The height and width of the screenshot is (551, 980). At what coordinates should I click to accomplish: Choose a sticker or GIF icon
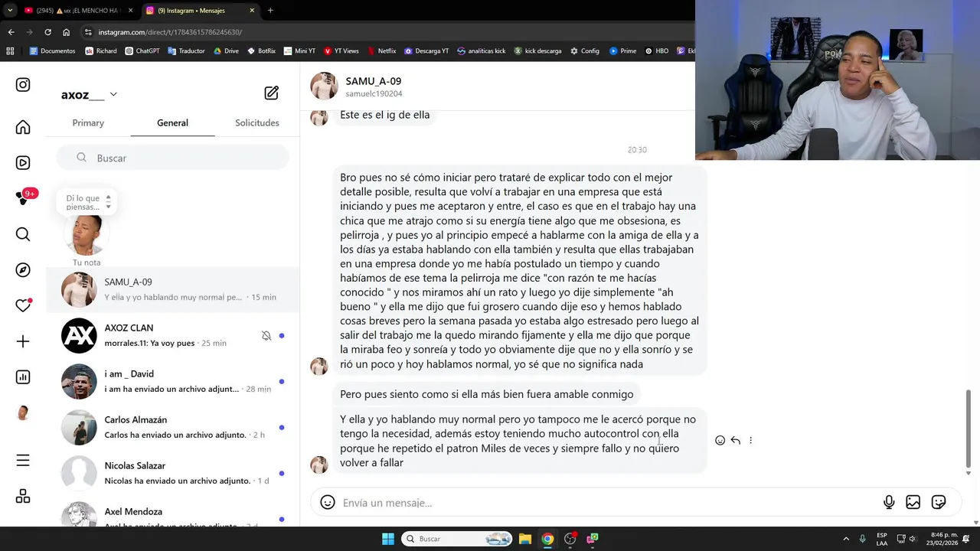click(939, 503)
